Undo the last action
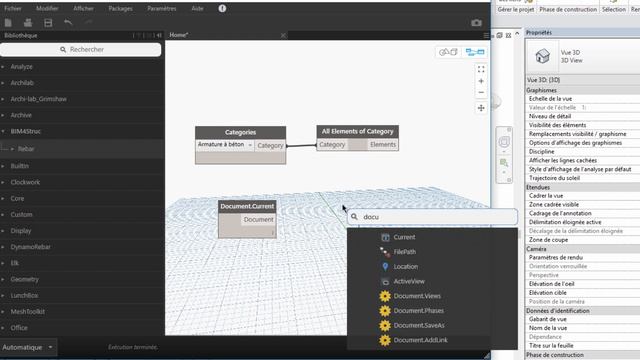Viewport: 640px width, 360px height. [68, 23]
